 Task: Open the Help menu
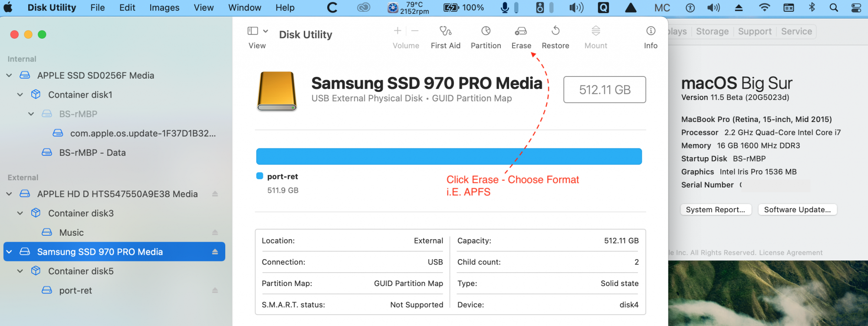click(285, 7)
